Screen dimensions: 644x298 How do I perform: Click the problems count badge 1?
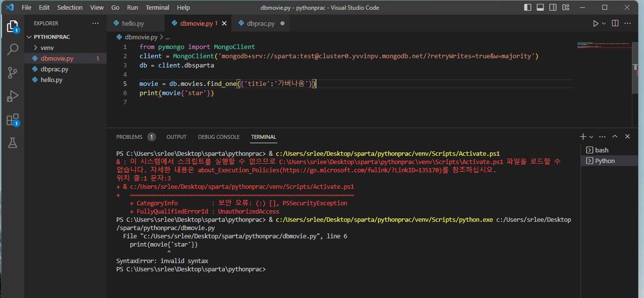pyautogui.click(x=152, y=137)
